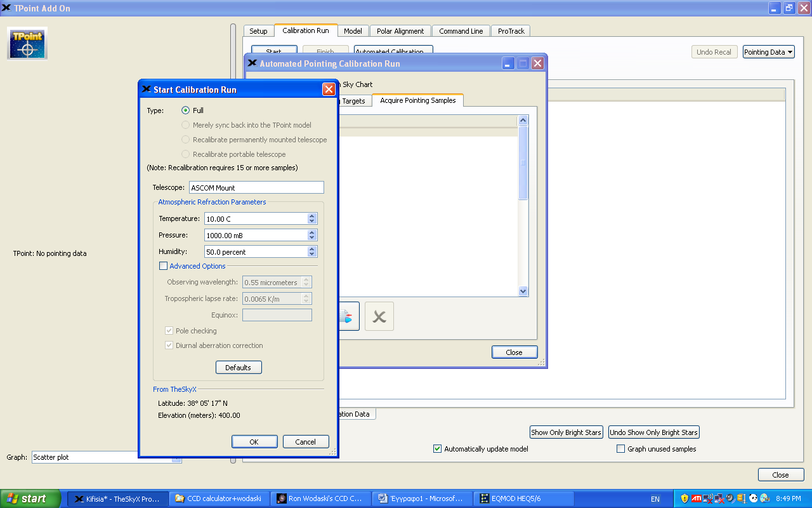Increase the Humidity value with up arrow
Screen dimensions: 812x508
point(311,249)
